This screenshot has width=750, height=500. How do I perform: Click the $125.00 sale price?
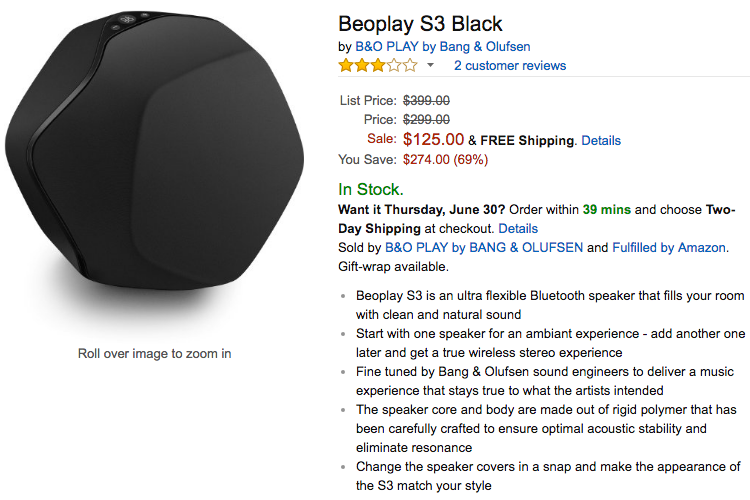click(x=433, y=139)
